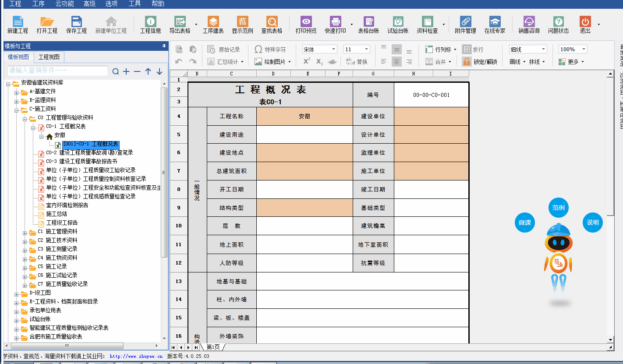Click the 保存工程 save icon
This screenshot has height=364, width=623.
click(x=77, y=22)
